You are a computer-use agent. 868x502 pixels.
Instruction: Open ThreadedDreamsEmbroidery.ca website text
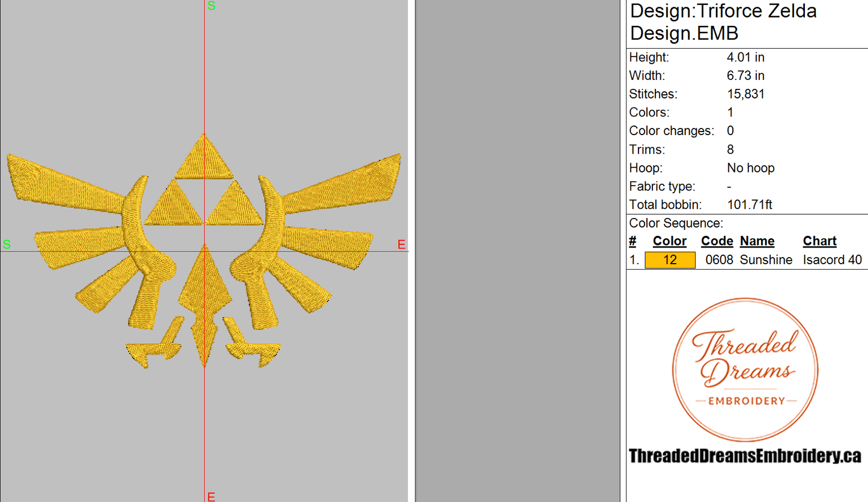point(745,456)
